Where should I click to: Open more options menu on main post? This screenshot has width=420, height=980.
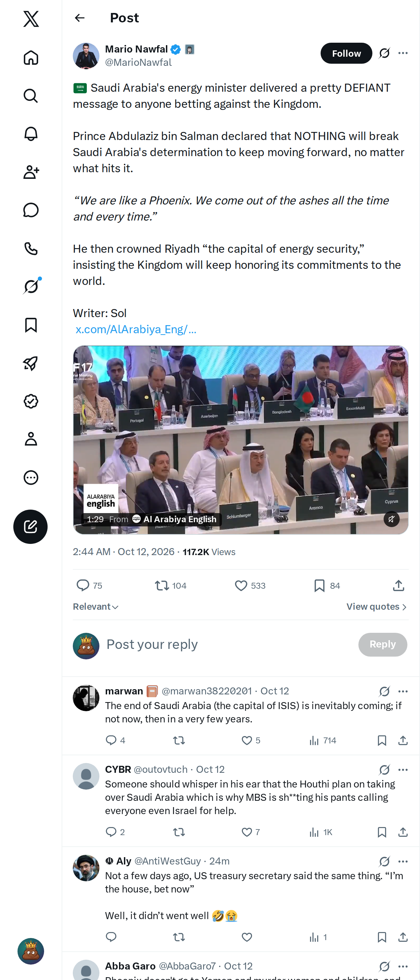coord(403,53)
